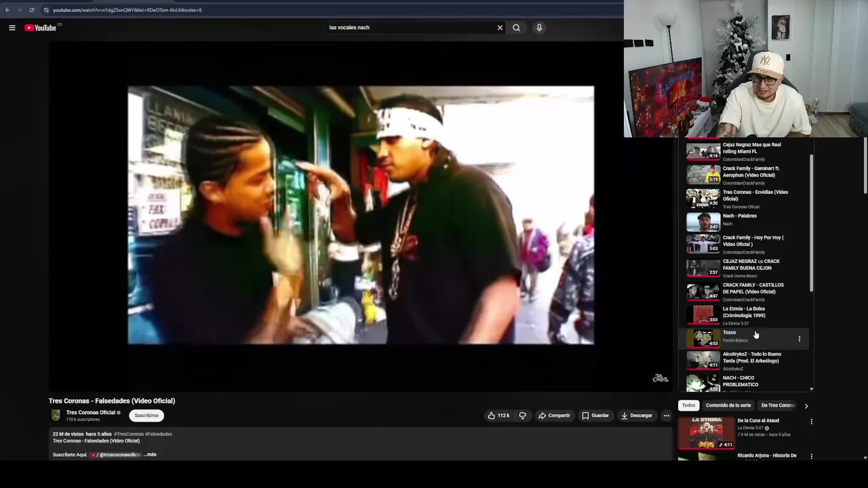Play 'NACH - CHICO PROBLEMATICO' from the playlist
The image size is (868, 488).
(745, 383)
